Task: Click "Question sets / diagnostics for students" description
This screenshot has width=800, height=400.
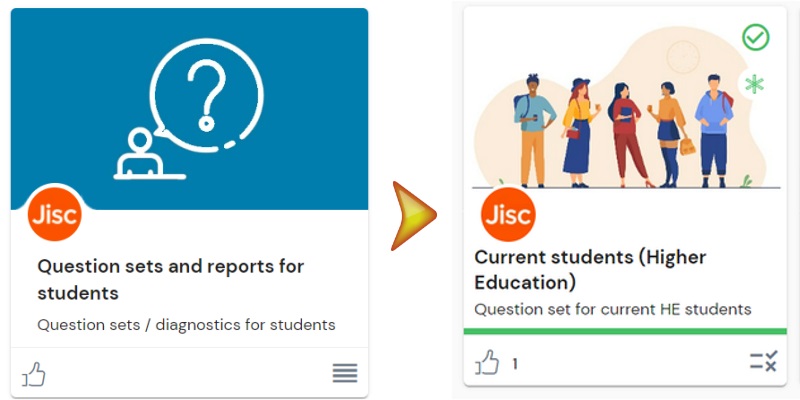Action: 186,325
